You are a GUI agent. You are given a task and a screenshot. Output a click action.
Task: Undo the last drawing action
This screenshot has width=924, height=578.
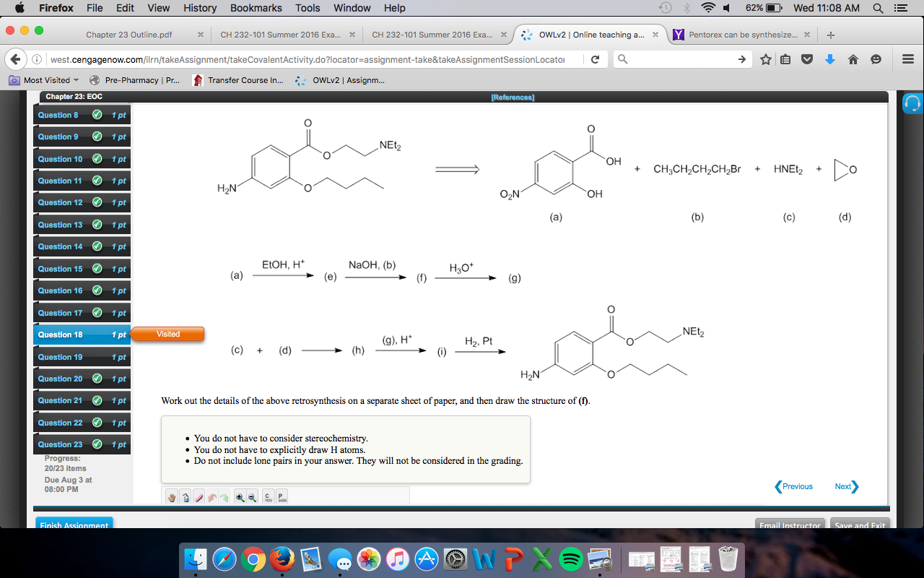point(212,496)
